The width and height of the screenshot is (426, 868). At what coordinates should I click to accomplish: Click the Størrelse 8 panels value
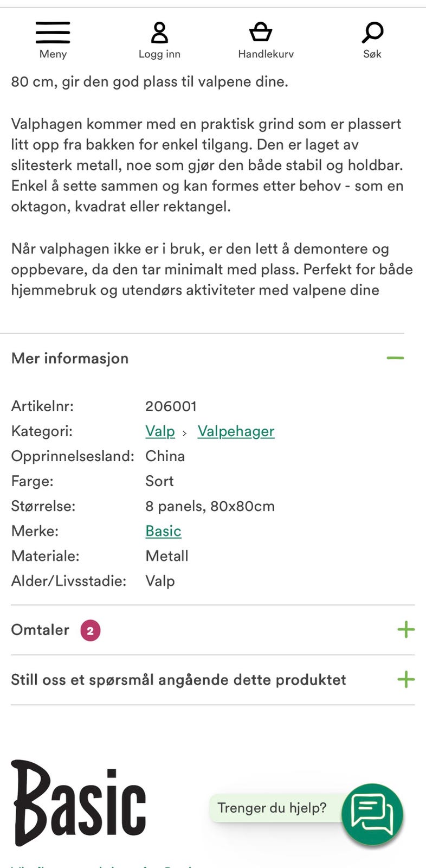click(x=210, y=506)
